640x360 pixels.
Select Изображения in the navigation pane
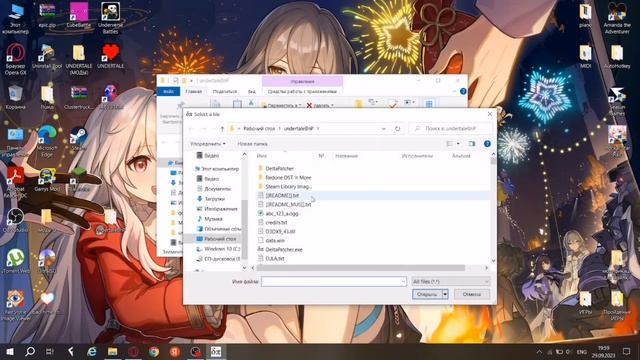(217, 209)
